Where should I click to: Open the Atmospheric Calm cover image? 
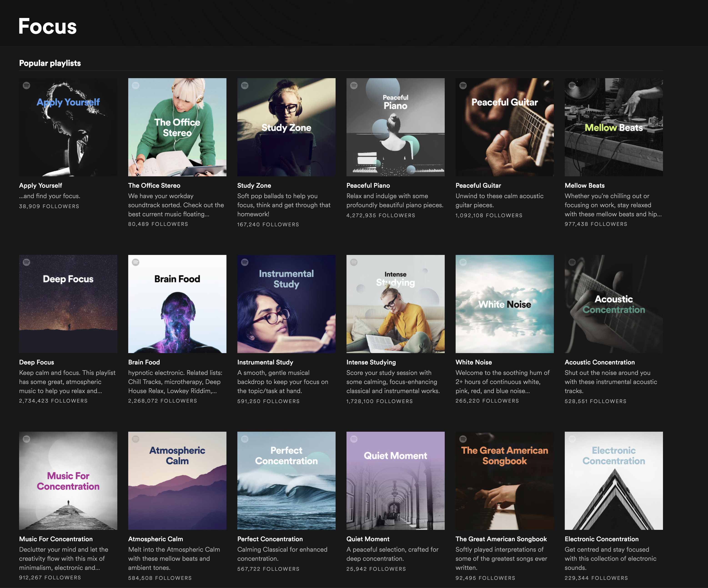(177, 481)
